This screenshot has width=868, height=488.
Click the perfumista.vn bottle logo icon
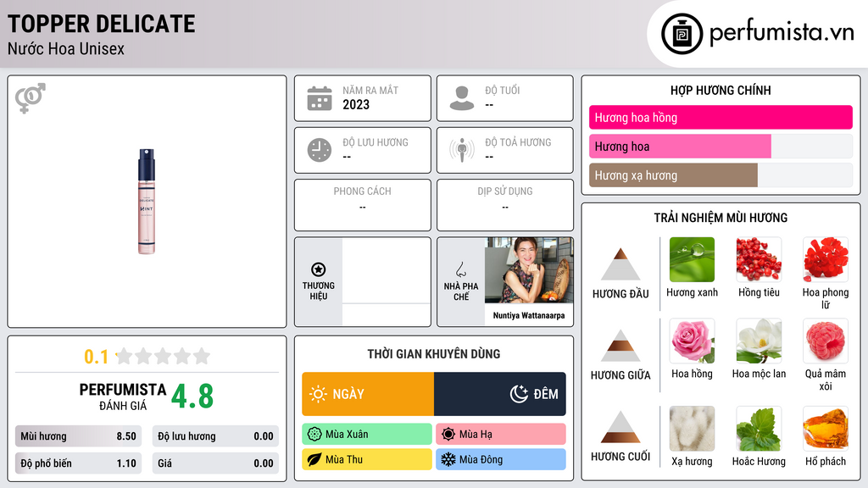pyautogui.click(x=682, y=34)
